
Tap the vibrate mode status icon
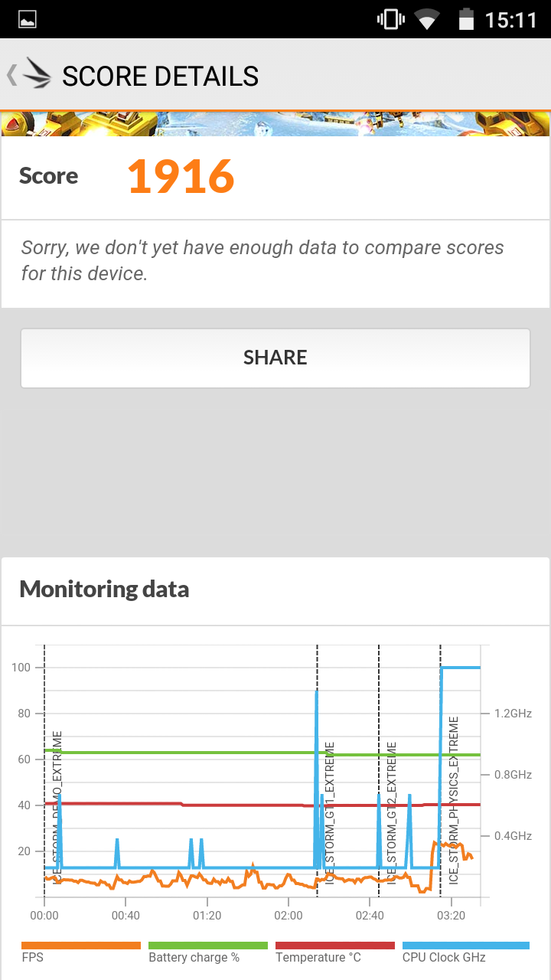tap(391, 19)
